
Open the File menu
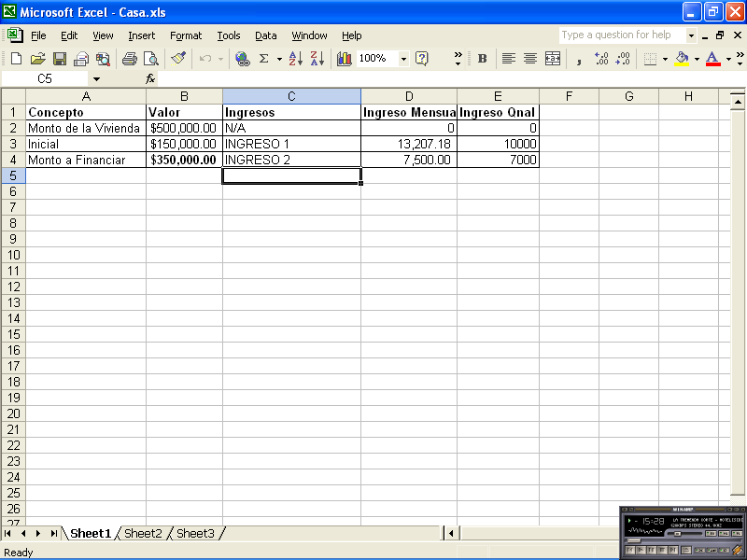coord(38,35)
